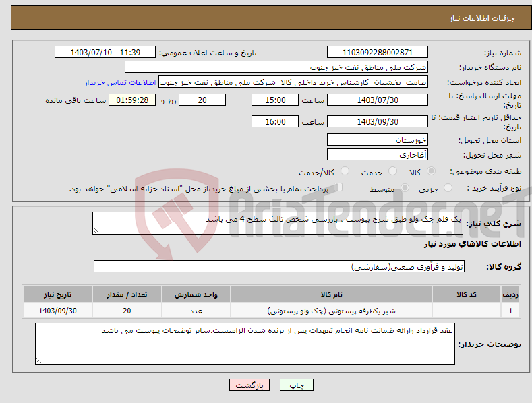Click the گروه کالا field تولید و فرآوری صنعتی
The image size is (532, 403).
point(279,267)
